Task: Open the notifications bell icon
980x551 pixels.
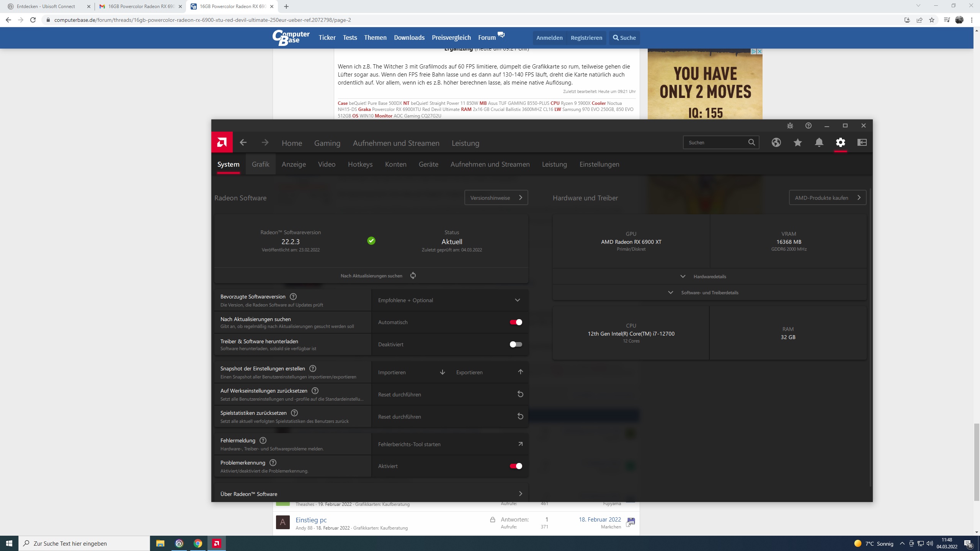Action: 819,143
